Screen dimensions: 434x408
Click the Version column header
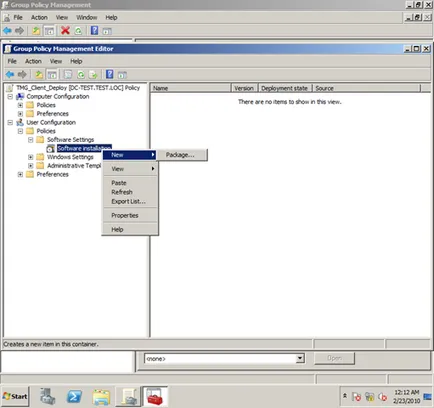pos(244,88)
